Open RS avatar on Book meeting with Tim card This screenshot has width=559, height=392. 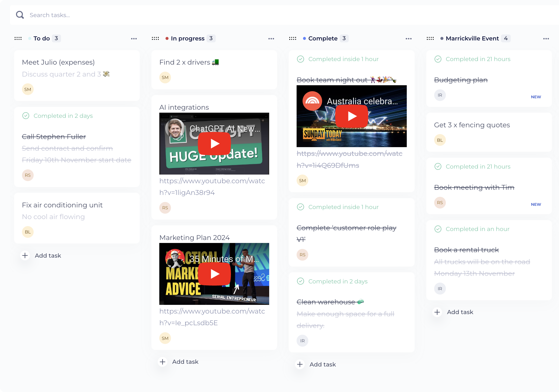click(x=440, y=203)
